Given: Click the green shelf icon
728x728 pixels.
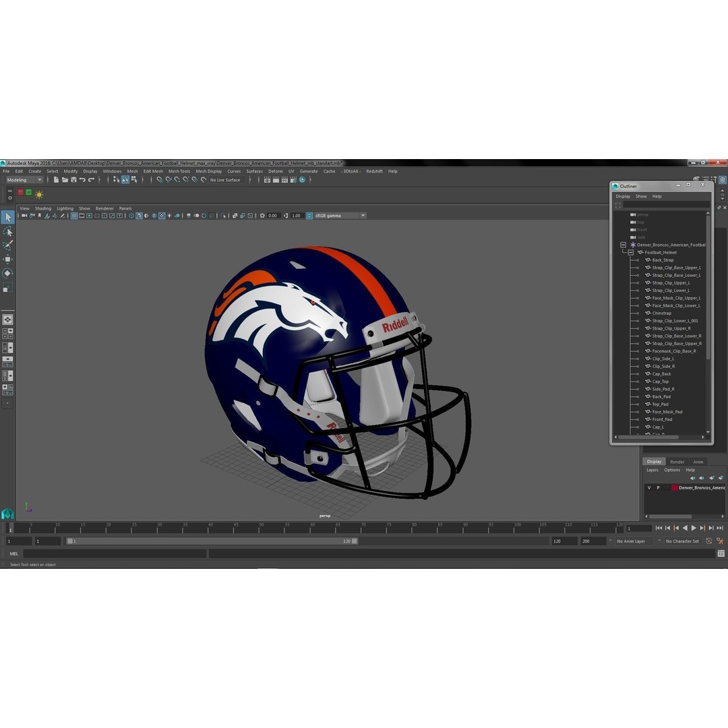Looking at the screenshot, I should [29, 192].
